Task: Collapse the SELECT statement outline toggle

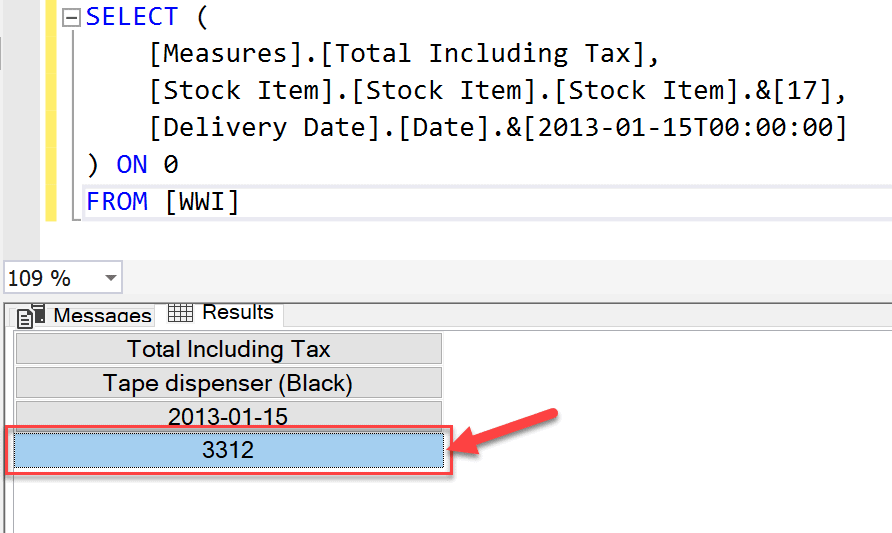Action: (69, 17)
